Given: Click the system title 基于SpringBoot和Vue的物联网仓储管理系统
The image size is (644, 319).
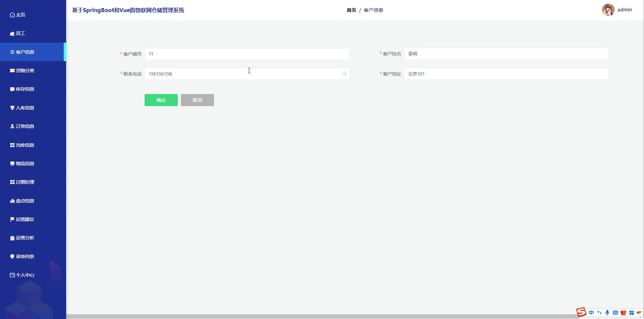Looking at the screenshot, I should (x=128, y=10).
